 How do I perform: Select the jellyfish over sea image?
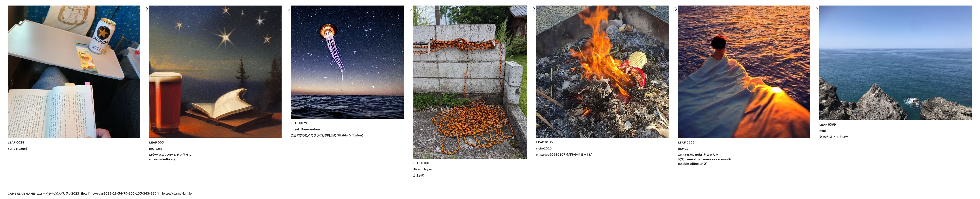(347, 62)
